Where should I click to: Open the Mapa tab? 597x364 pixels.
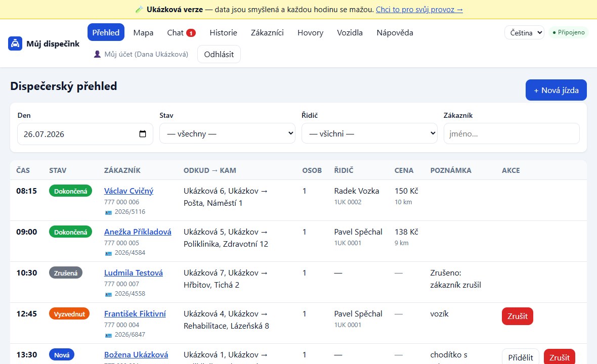143,33
